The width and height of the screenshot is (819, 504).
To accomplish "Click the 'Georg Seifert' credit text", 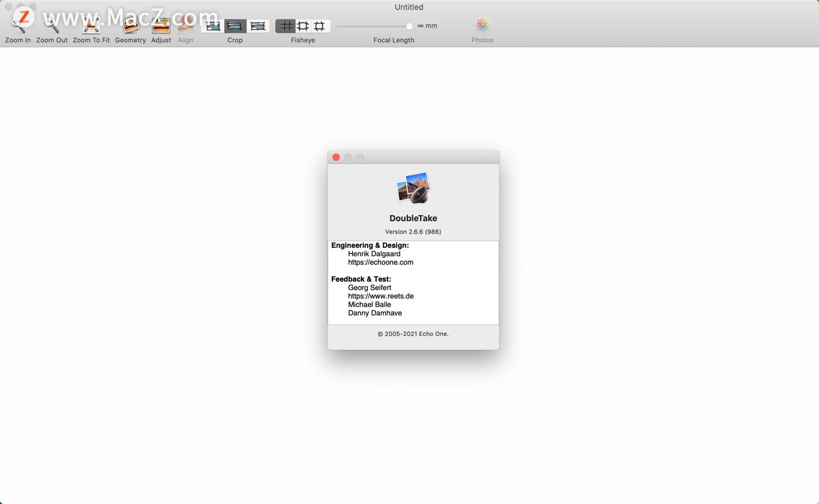I will click(370, 288).
